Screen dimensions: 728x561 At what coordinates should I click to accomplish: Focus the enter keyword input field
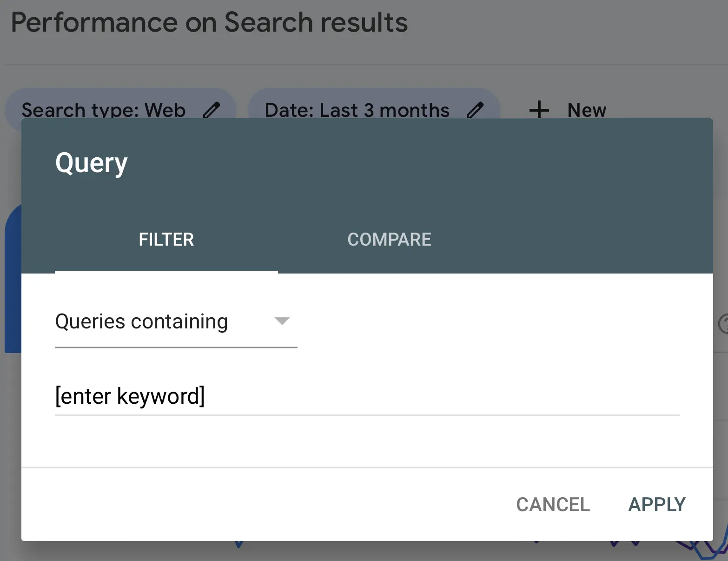[366, 396]
